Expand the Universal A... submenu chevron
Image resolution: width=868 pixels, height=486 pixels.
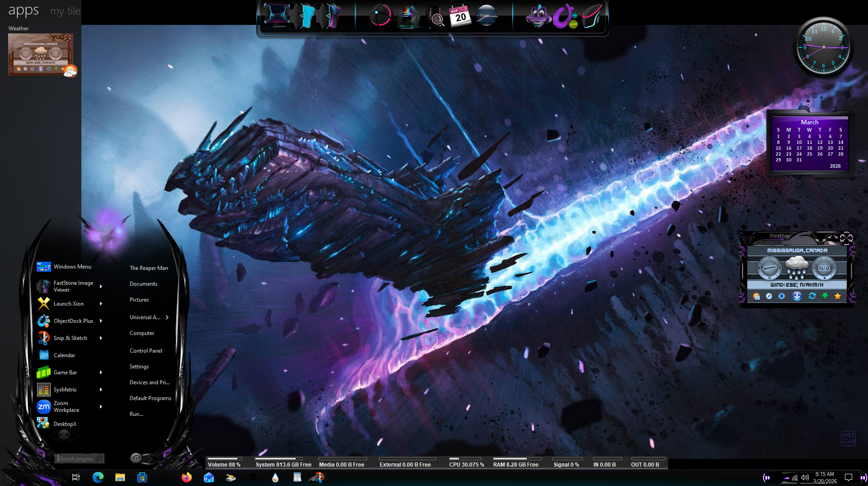[167, 317]
